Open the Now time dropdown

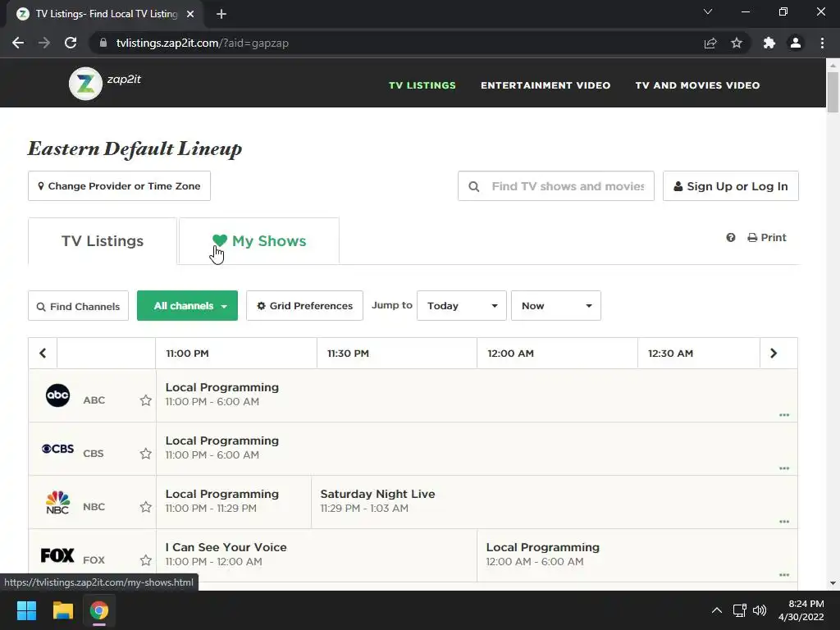point(556,306)
